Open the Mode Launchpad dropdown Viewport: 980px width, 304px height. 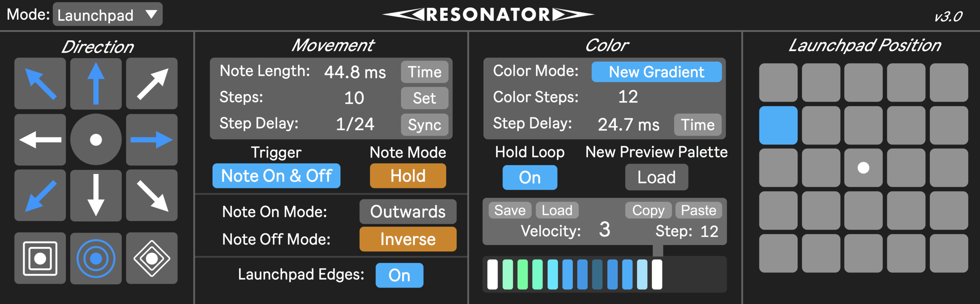click(107, 15)
